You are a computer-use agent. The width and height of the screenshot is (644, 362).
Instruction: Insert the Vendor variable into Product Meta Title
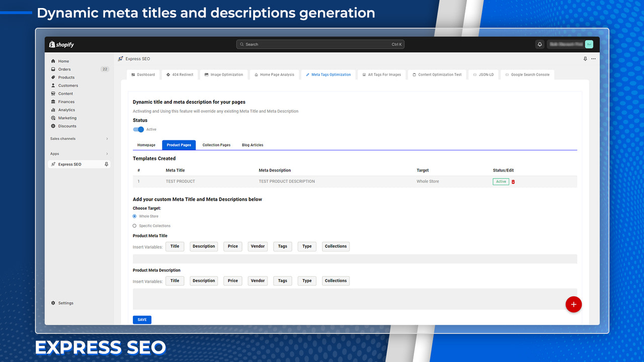tap(257, 246)
